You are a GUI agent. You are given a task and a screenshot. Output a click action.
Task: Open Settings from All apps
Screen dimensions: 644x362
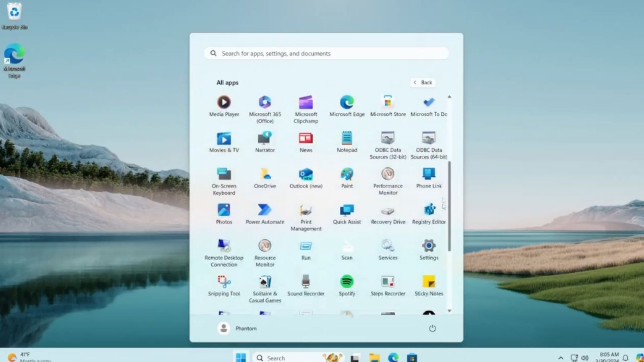429,250
